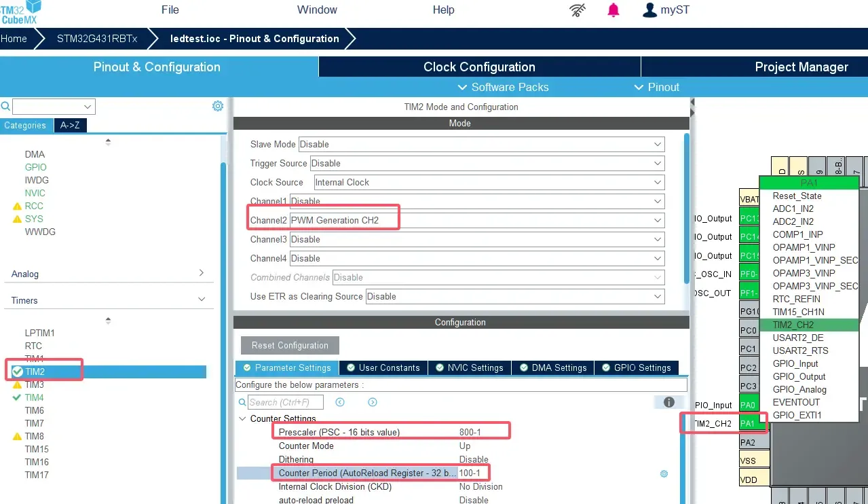Open the File menu

point(170,10)
